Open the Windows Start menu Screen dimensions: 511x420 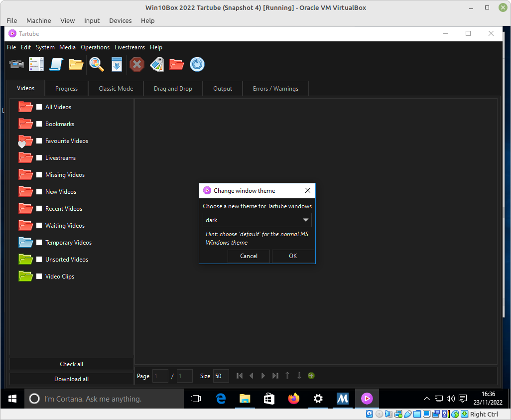tap(12, 399)
